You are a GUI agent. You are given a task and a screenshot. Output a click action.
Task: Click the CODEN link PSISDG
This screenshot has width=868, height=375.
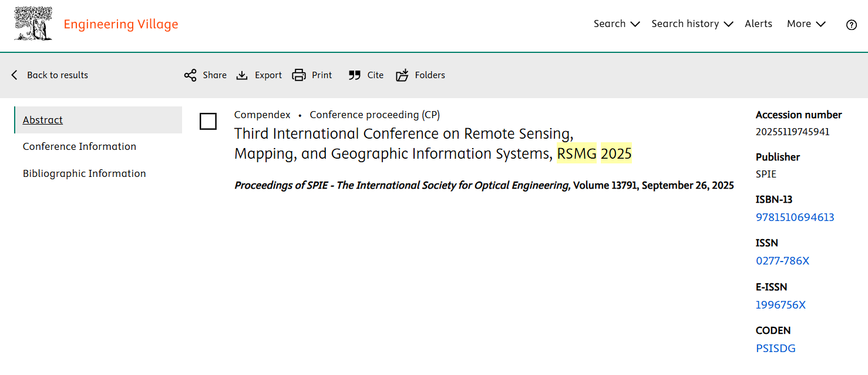click(775, 349)
